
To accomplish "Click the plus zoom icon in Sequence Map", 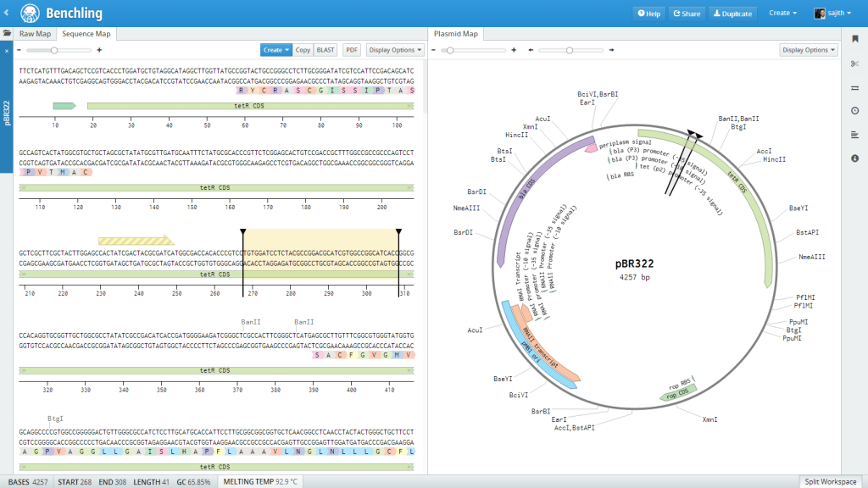I will coord(99,50).
